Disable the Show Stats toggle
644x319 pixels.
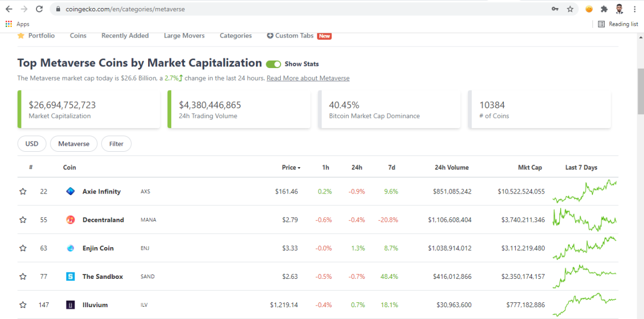tap(273, 64)
